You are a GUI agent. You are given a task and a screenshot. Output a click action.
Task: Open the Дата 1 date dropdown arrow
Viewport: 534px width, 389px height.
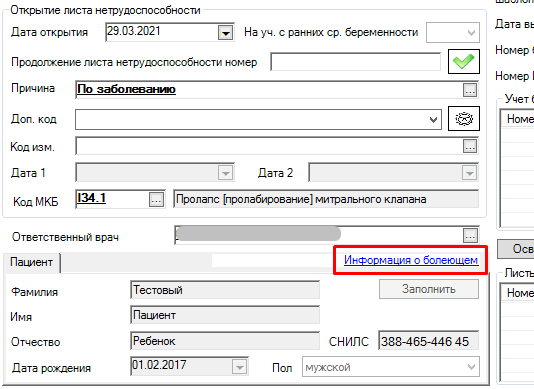pos(225,173)
